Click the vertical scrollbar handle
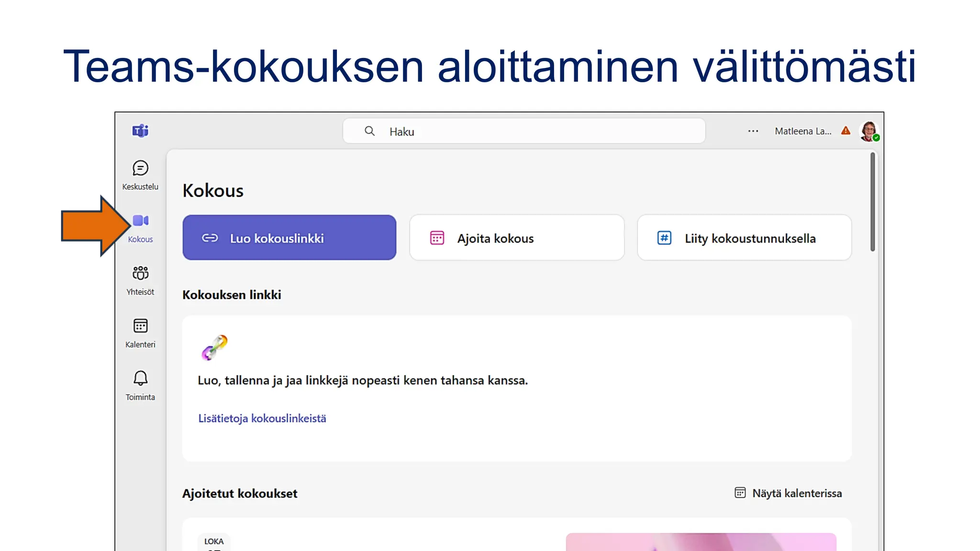The height and width of the screenshot is (551, 980). (x=872, y=202)
